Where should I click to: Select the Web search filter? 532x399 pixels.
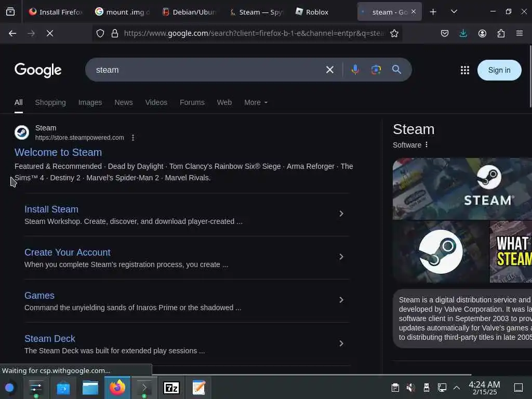point(224,102)
